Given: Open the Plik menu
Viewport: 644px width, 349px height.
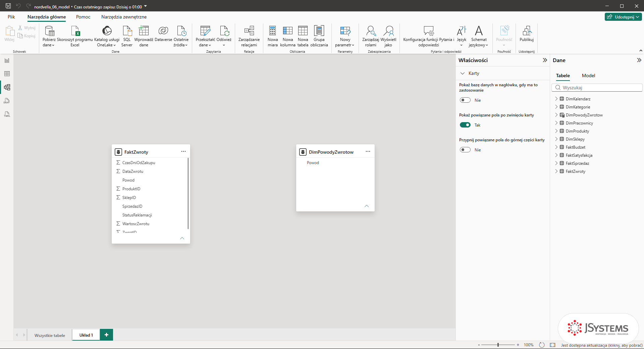Looking at the screenshot, I should (x=11, y=17).
